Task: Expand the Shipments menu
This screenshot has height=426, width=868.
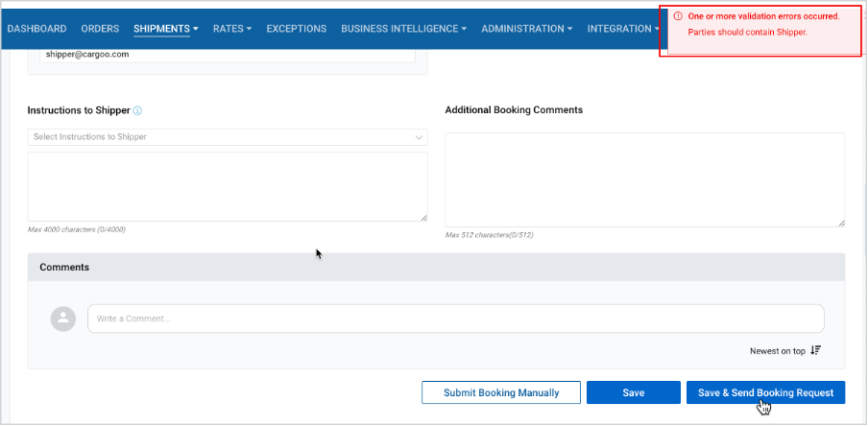Action: click(166, 29)
